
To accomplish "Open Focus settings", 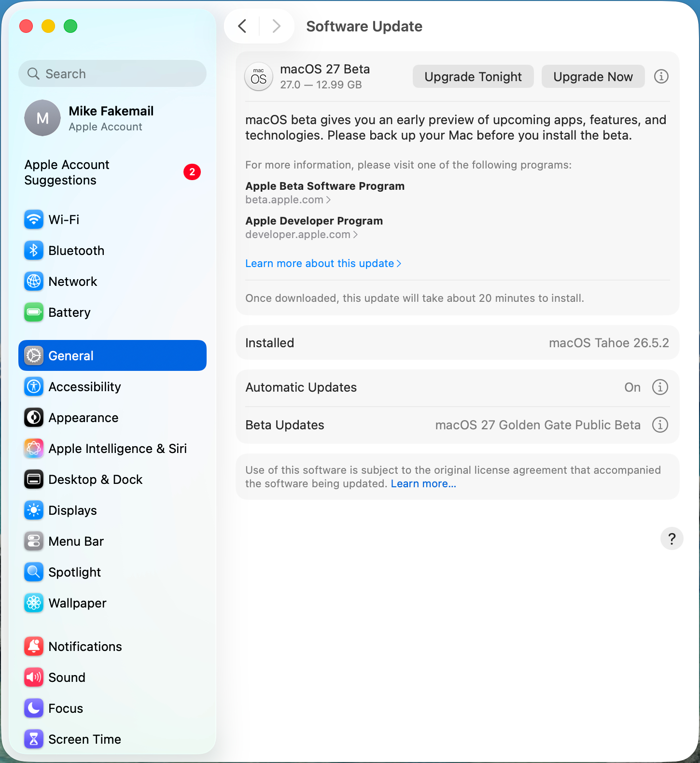I will click(x=112, y=708).
